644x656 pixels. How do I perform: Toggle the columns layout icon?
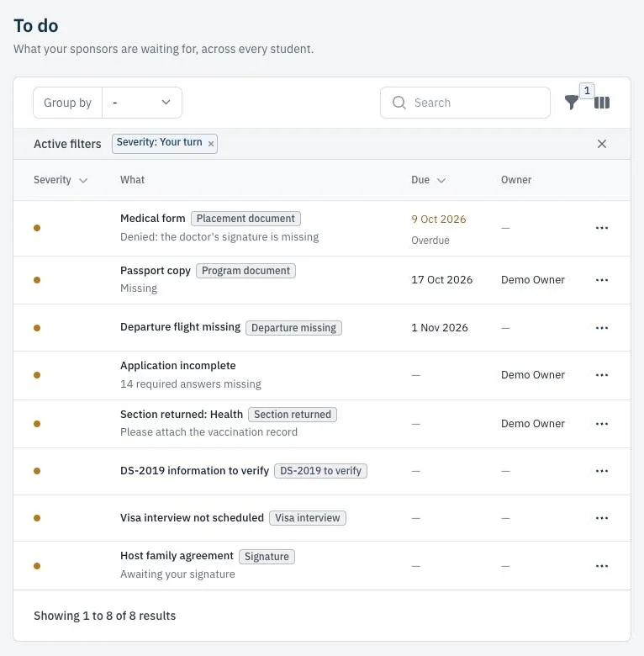(602, 103)
